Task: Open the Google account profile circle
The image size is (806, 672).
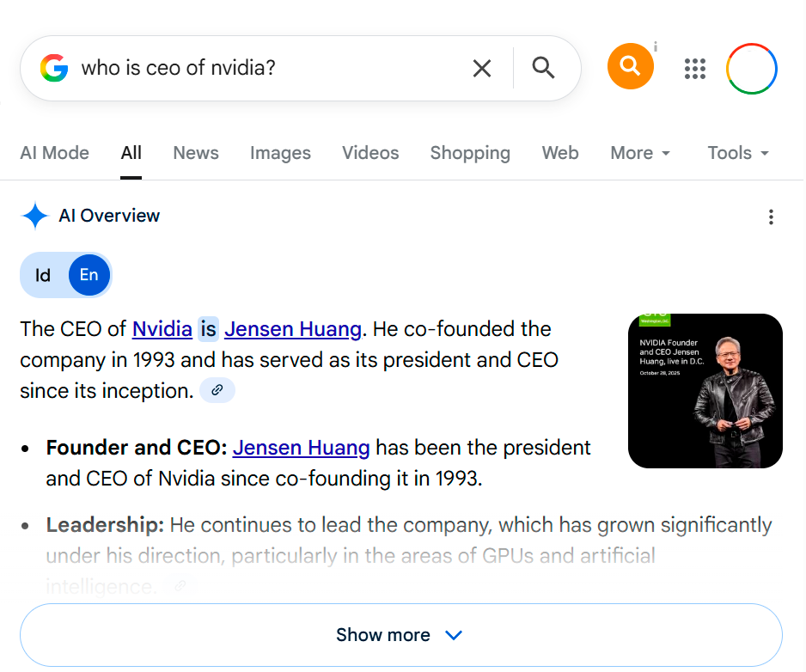Action: tap(752, 69)
